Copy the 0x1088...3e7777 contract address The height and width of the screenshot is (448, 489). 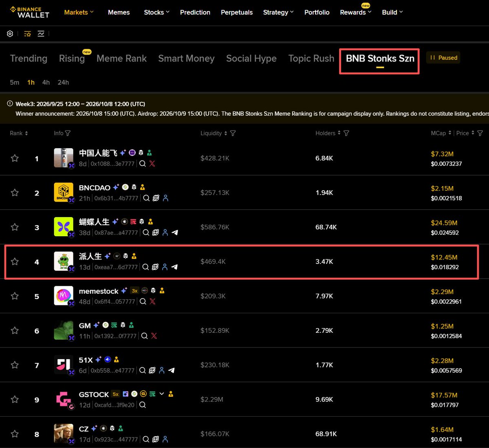tap(112, 164)
